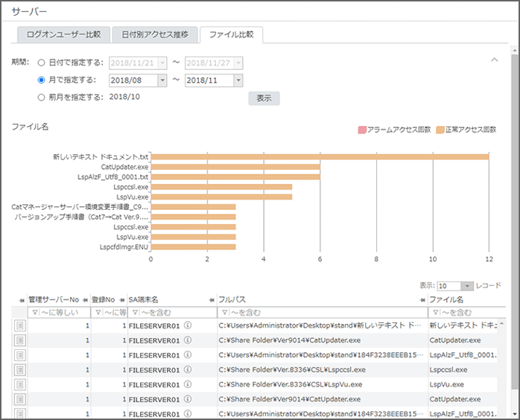Click info icon in first CatUpdater.exe row
520x420 pixels.
pyautogui.click(x=188, y=340)
